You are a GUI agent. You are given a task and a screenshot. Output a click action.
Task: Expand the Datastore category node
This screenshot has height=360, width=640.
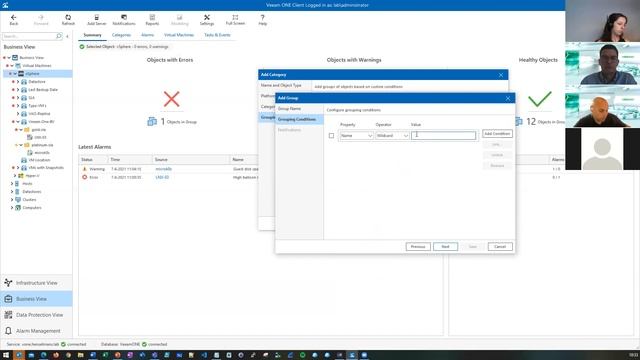pos(18,82)
